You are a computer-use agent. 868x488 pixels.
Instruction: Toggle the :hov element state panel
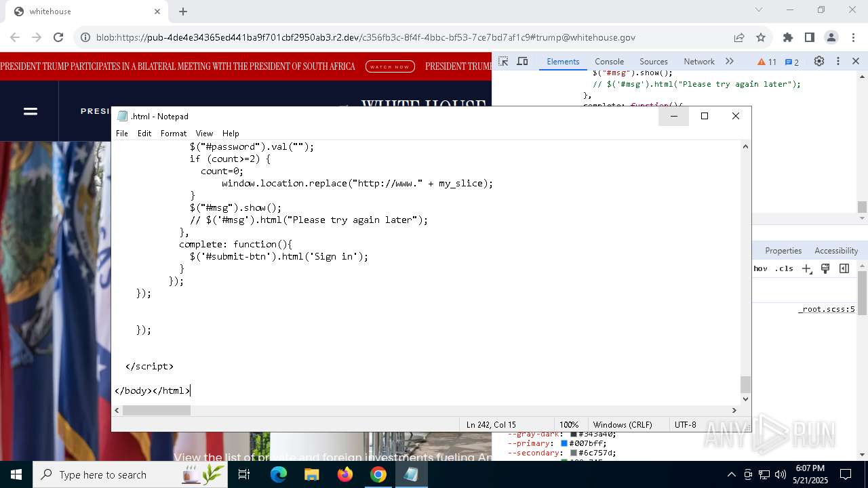pos(760,268)
